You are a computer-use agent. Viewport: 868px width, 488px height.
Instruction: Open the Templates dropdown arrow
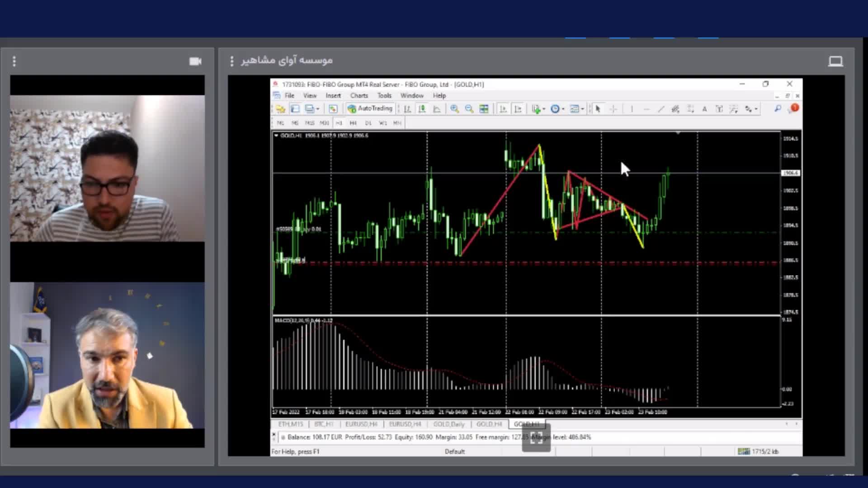[582, 109]
